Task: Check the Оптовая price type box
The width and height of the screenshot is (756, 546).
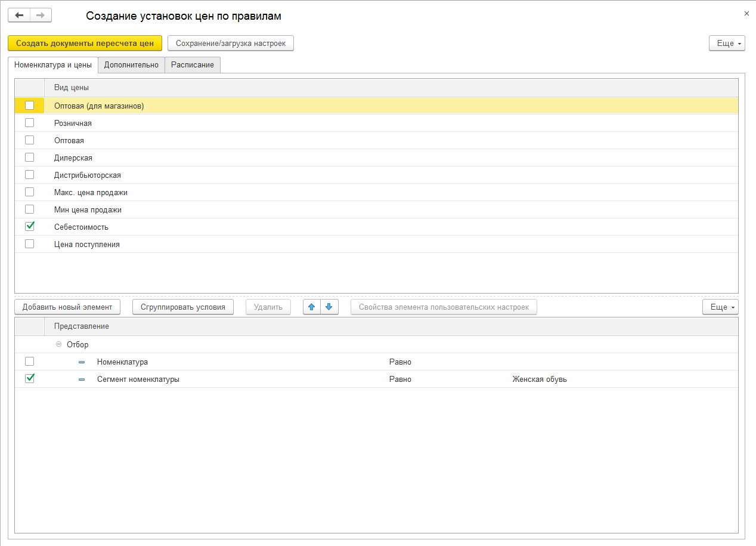Action: [x=30, y=140]
